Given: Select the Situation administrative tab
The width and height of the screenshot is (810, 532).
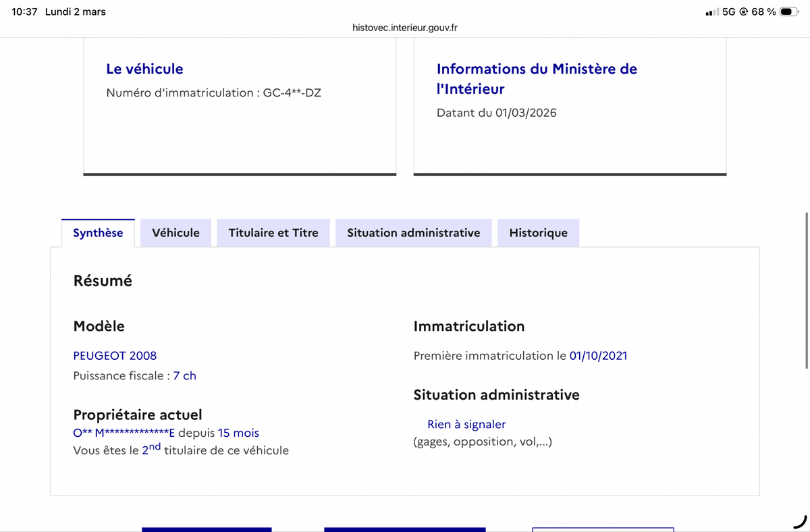Looking at the screenshot, I should tap(414, 233).
